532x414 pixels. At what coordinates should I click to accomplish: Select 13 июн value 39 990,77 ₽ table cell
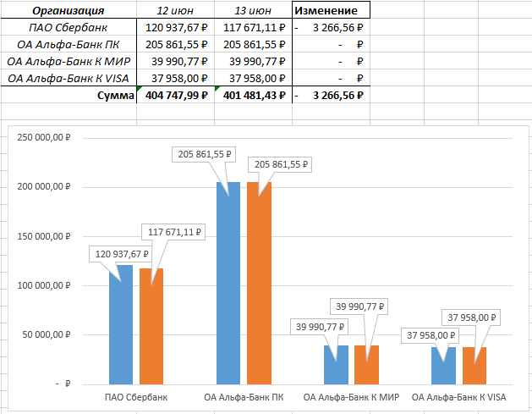253,61
